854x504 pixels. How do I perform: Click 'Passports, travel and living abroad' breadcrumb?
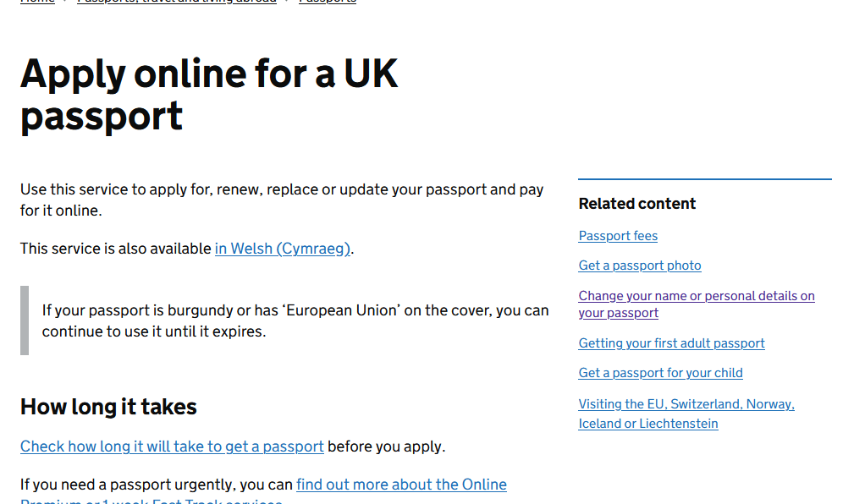point(176,2)
